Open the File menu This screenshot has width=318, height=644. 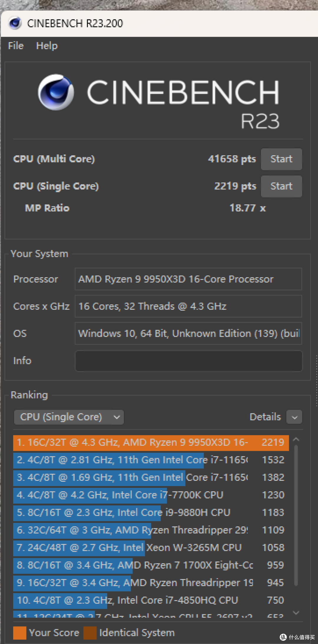16,46
